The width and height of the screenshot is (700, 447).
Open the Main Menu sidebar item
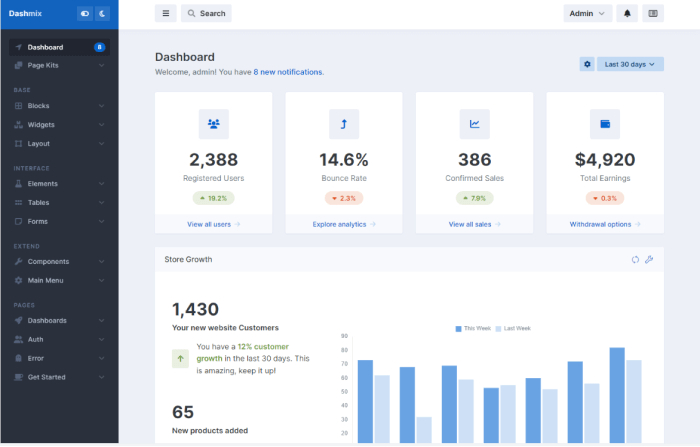(59, 280)
